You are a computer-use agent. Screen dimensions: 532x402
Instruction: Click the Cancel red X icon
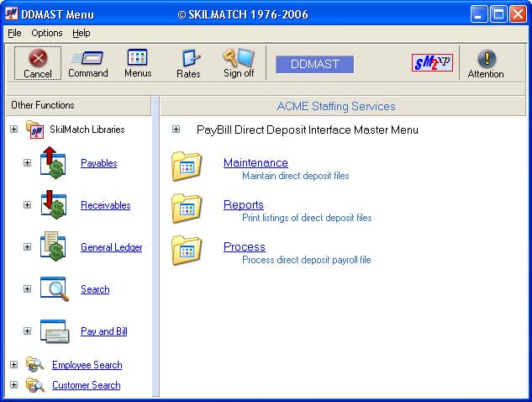click(x=38, y=58)
